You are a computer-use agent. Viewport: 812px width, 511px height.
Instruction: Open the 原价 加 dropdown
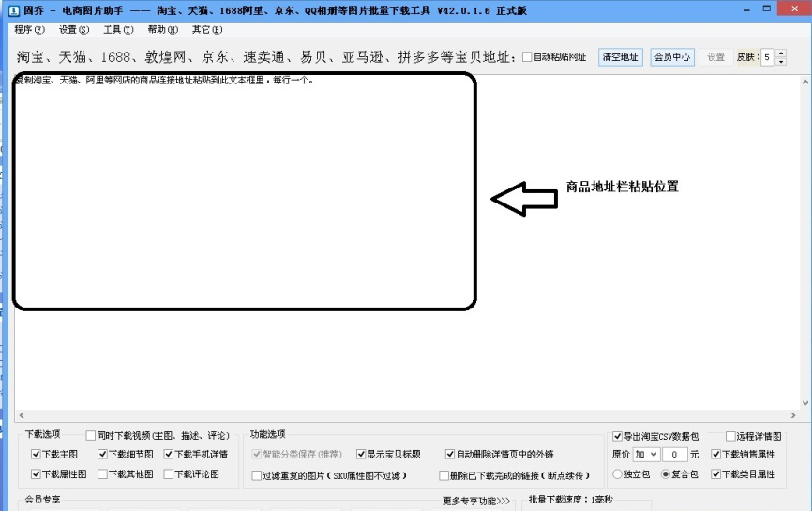point(646,454)
